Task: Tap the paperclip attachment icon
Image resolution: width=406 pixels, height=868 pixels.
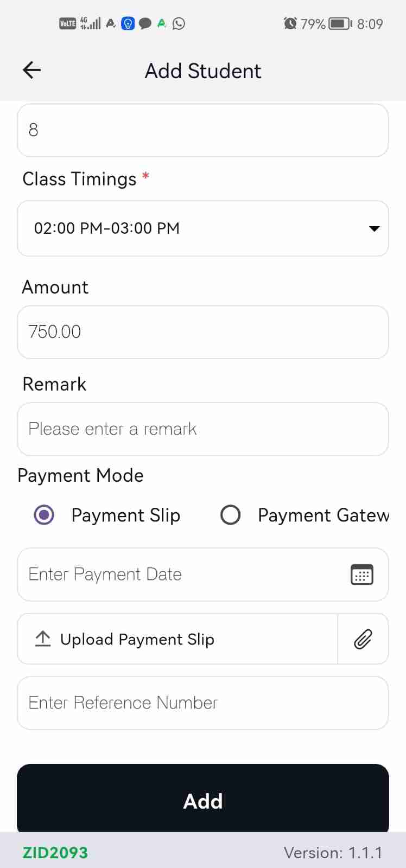Action: click(x=363, y=639)
